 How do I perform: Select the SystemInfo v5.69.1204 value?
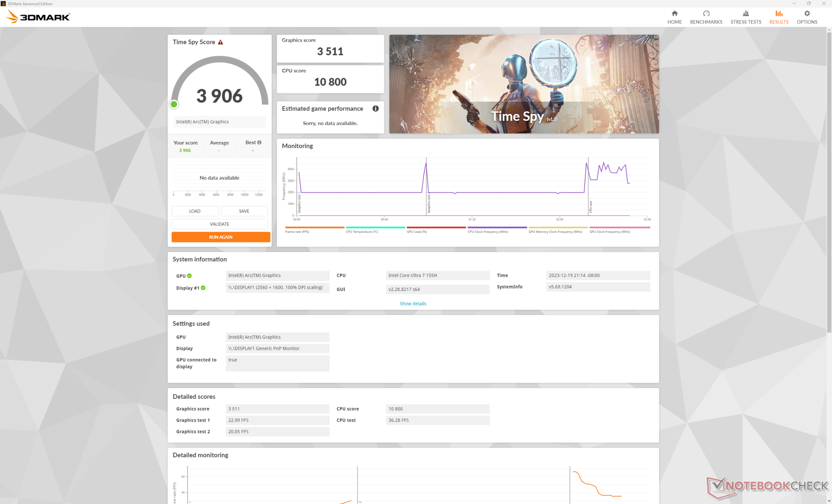pyautogui.click(x=598, y=287)
